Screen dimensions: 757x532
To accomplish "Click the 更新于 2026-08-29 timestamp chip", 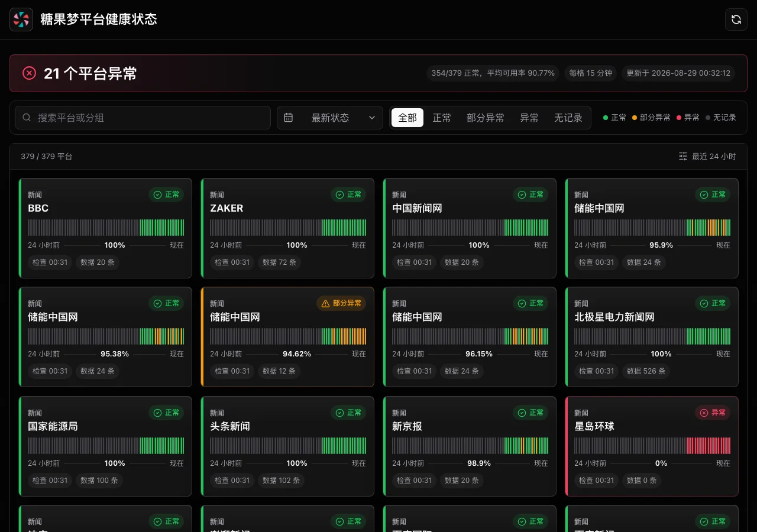I will [678, 73].
